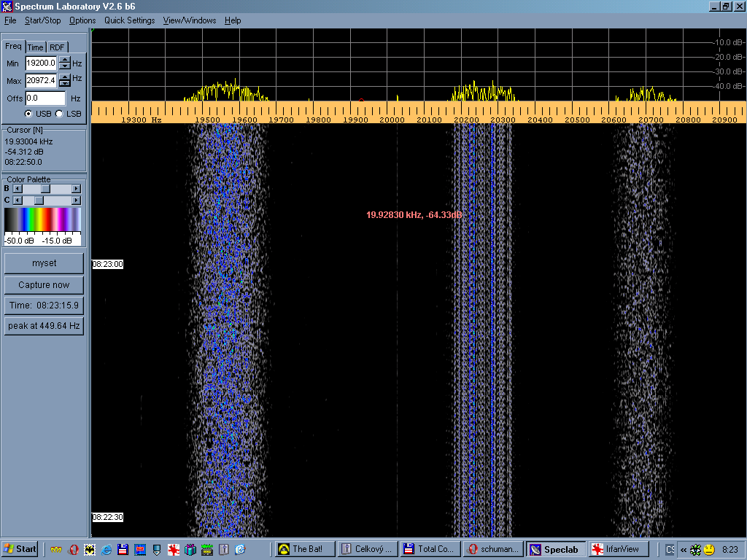Click the system clock showing 8:23
Screen dimensions: 747x560
point(729,550)
